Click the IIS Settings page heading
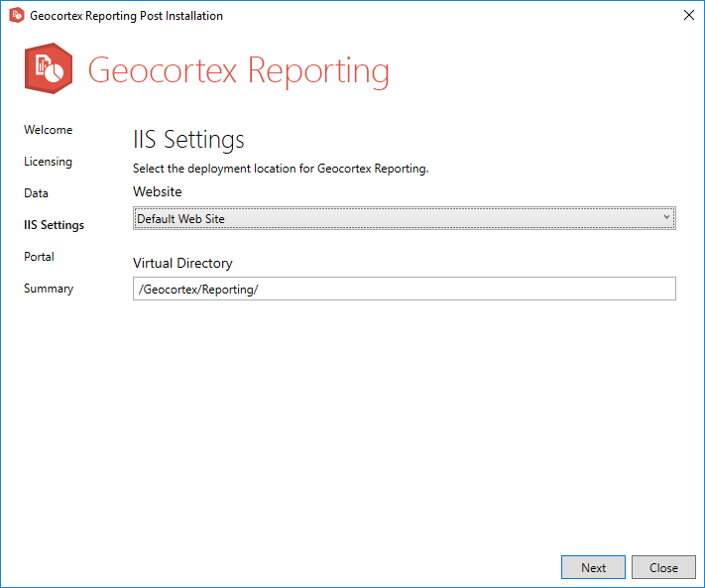The image size is (705, 588). click(x=188, y=140)
